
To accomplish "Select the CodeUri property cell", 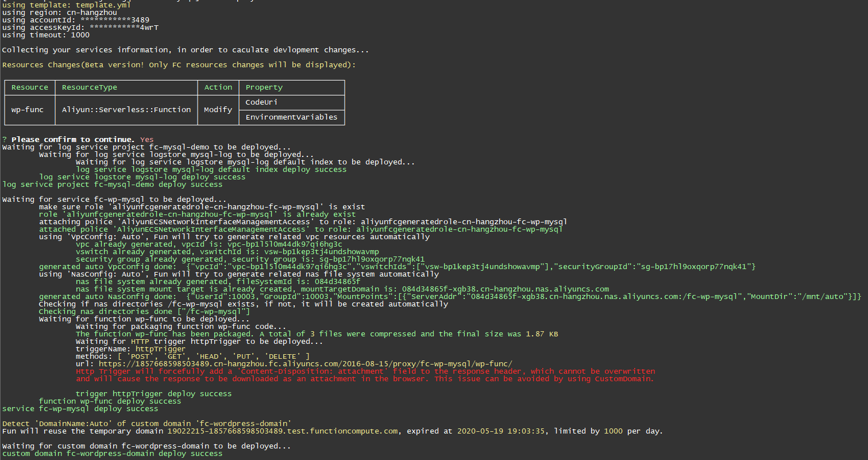I will (262, 102).
